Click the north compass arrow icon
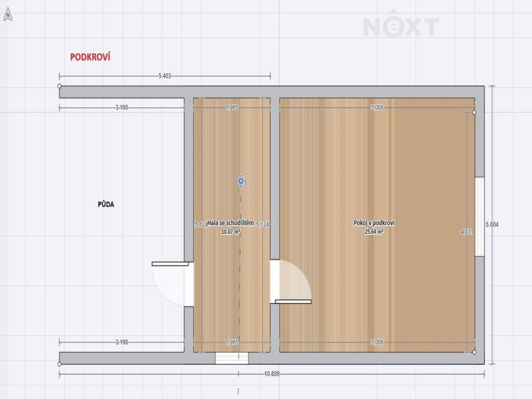 [8, 15]
